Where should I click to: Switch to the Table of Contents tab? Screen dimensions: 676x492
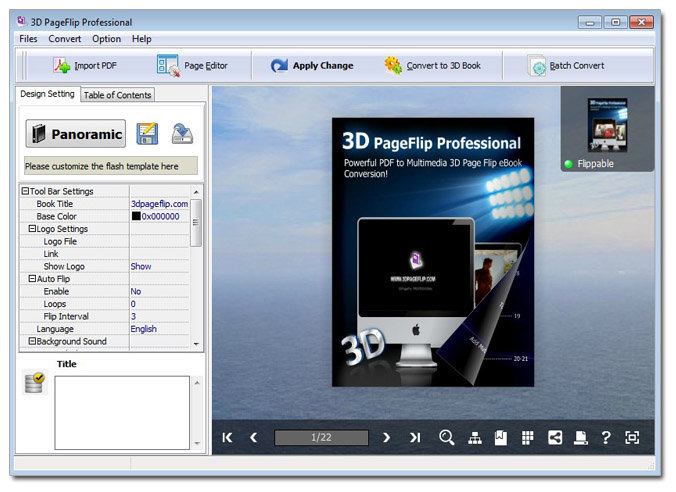click(117, 95)
